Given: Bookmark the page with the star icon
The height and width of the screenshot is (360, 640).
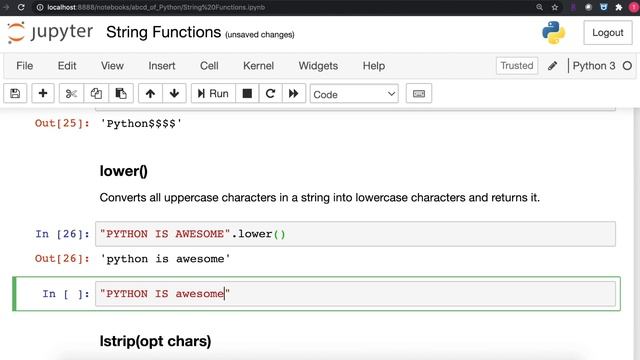Looking at the screenshot, I should coord(555,7).
